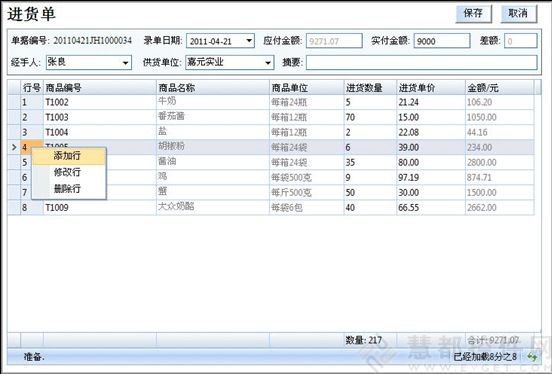Click the 进货数量 column header
The image size is (552, 374).
coord(370,88)
